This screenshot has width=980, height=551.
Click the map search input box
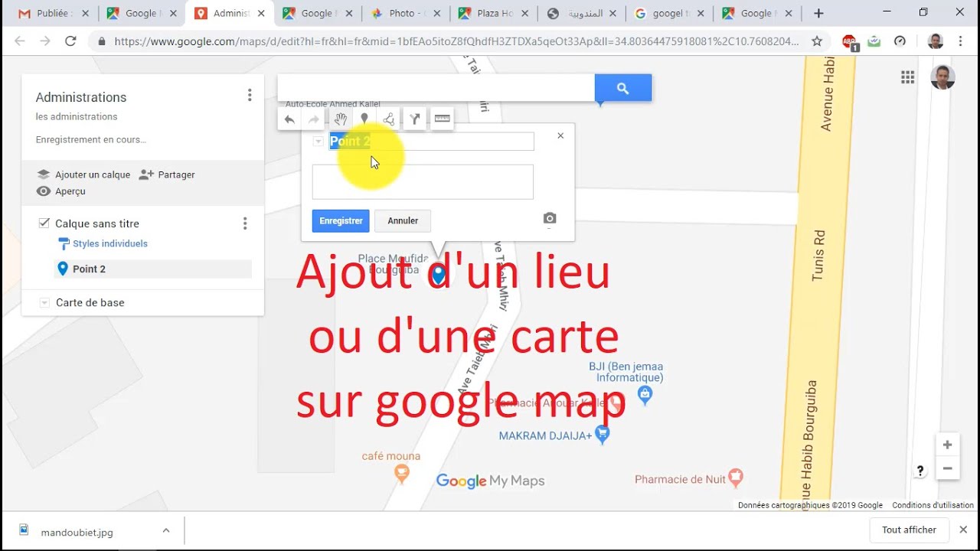coord(436,88)
